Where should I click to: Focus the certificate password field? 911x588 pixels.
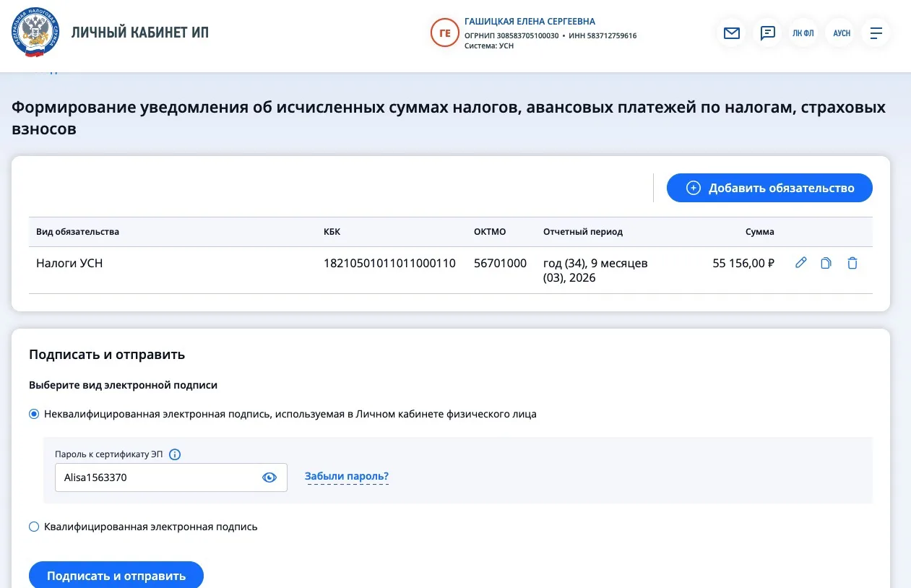171,477
